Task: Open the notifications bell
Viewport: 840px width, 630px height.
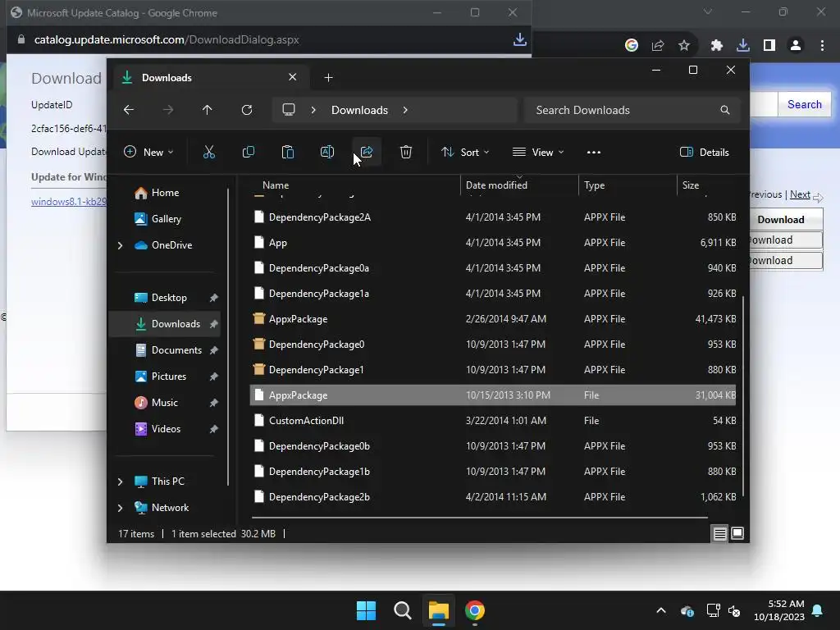Action: click(818, 610)
